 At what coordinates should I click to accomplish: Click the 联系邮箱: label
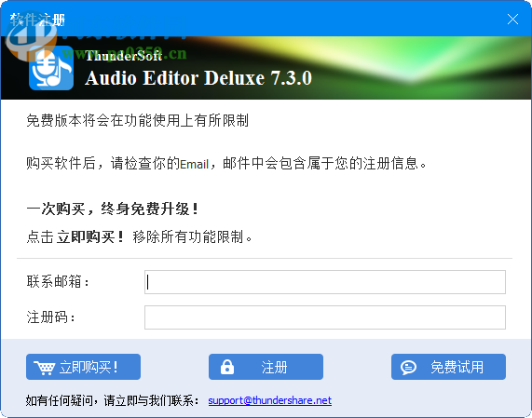(58, 282)
